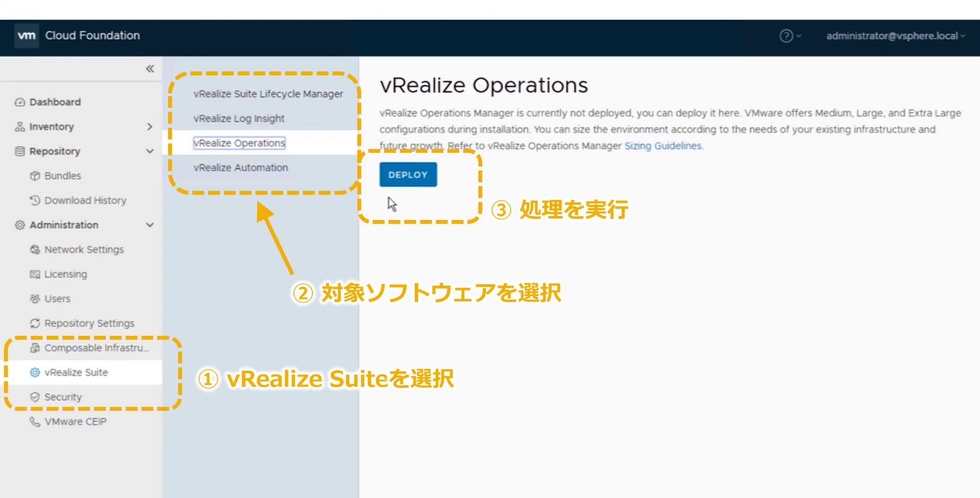
Task: Open the help question mark icon
Action: coord(786,36)
